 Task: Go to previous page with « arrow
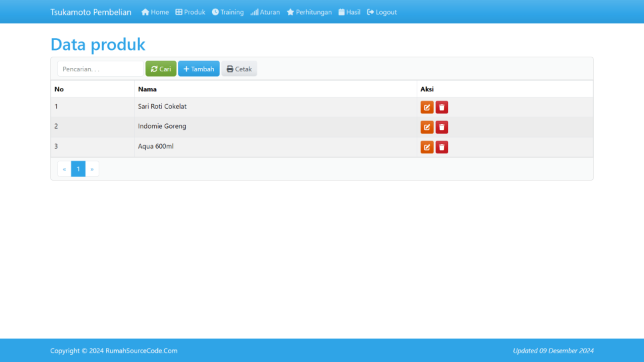pyautogui.click(x=64, y=169)
